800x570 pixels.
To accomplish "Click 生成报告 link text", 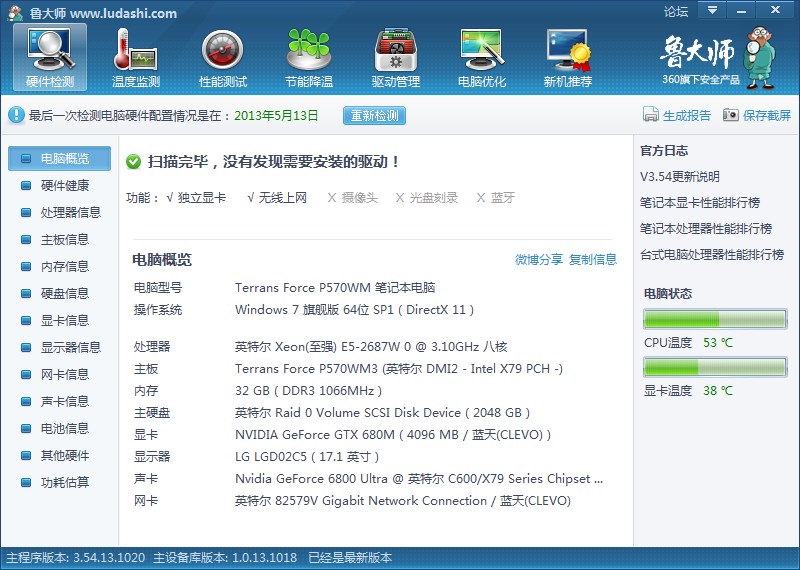I will pos(687,115).
